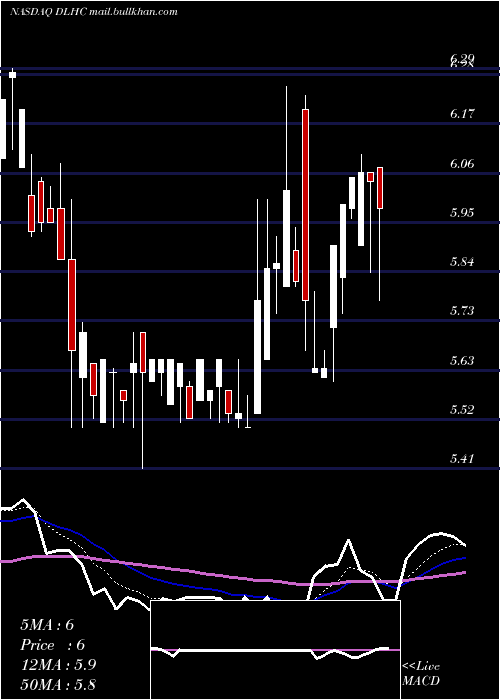Screen dimensions: 500x700
Task: Click the 5.95 price axis label
Action: click(462, 212)
